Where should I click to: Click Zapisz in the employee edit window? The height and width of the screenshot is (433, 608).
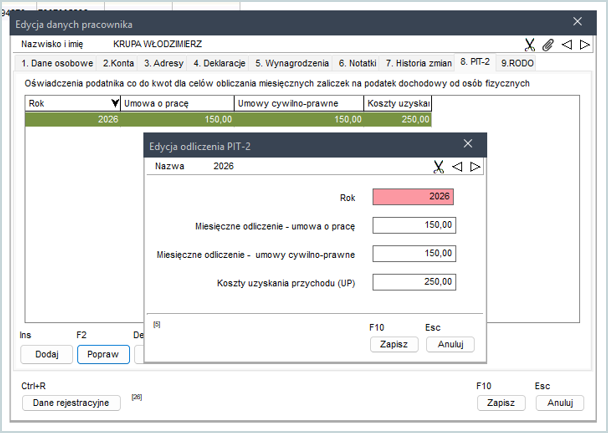(501, 403)
